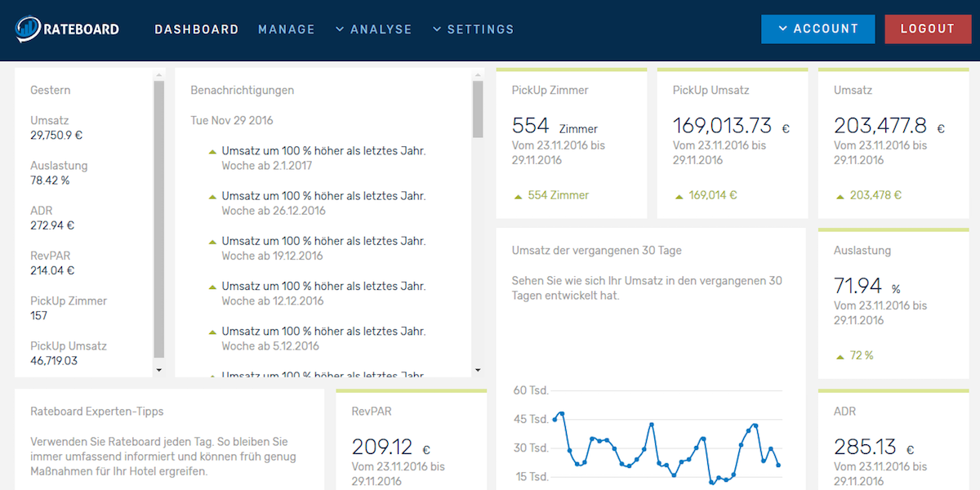980x490 pixels.
Task: Click the red Logout button
Action: coord(927,29)
